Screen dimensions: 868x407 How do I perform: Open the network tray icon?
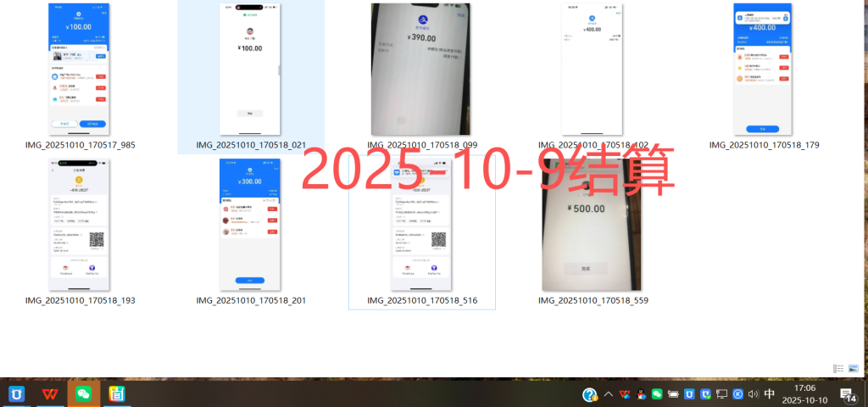722,394
